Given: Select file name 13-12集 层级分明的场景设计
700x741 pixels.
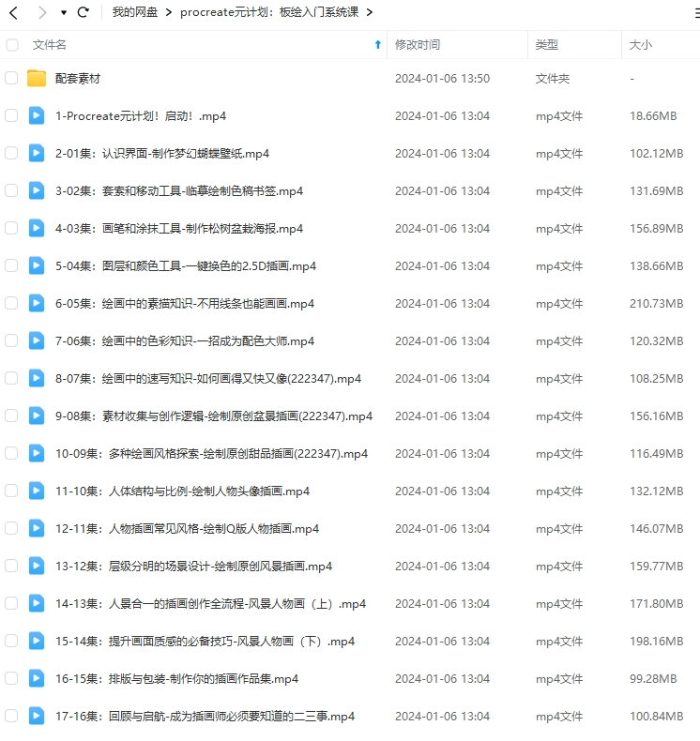Looking at the screenshot, I should 194,567.
